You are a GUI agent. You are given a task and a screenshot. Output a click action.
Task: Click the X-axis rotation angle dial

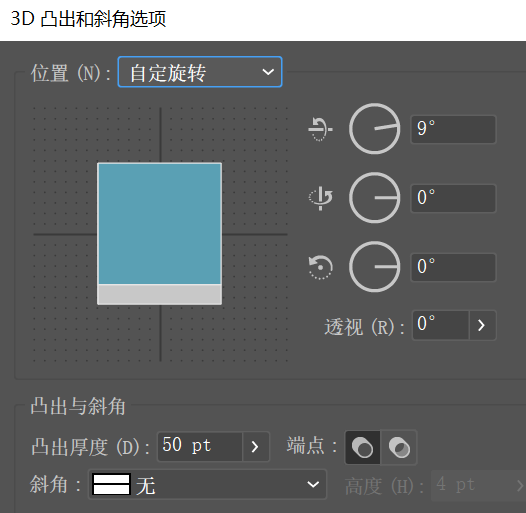(x=374, y=129)
